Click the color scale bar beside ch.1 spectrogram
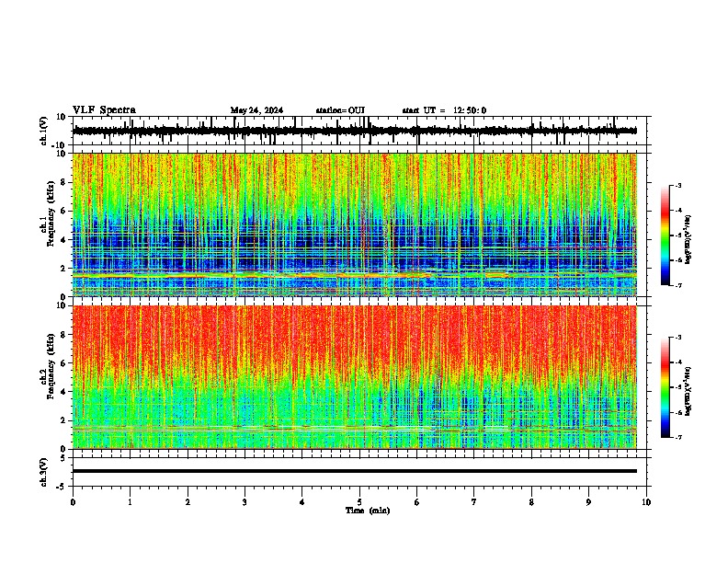728x563 pixels. [665, 236]
